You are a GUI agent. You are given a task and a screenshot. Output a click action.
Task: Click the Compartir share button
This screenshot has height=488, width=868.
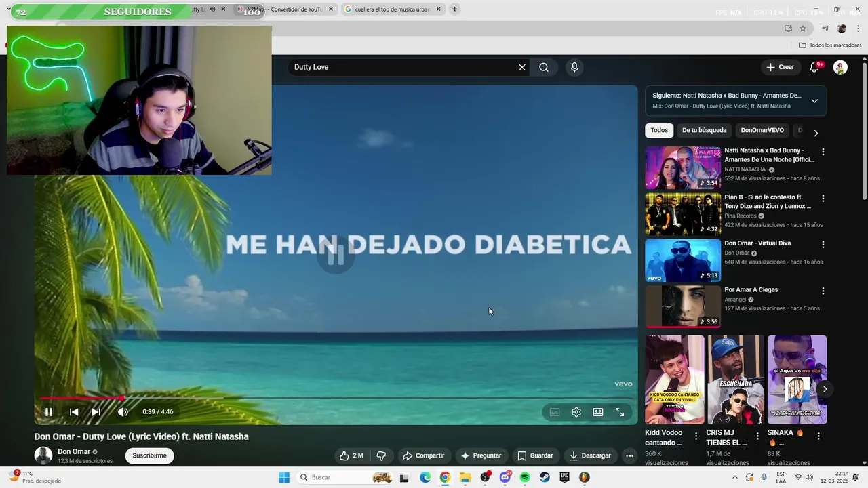coord(423,455)
